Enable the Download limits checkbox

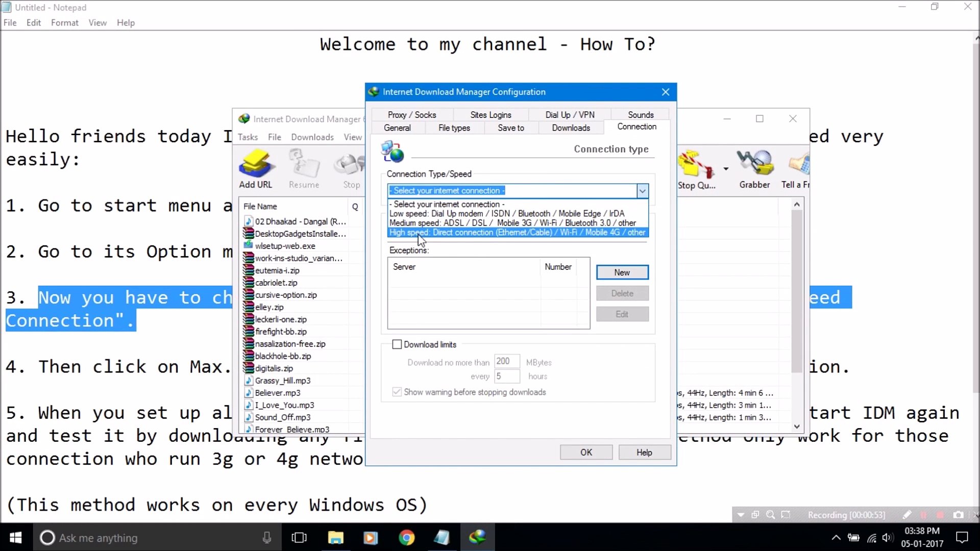point(397,344)
